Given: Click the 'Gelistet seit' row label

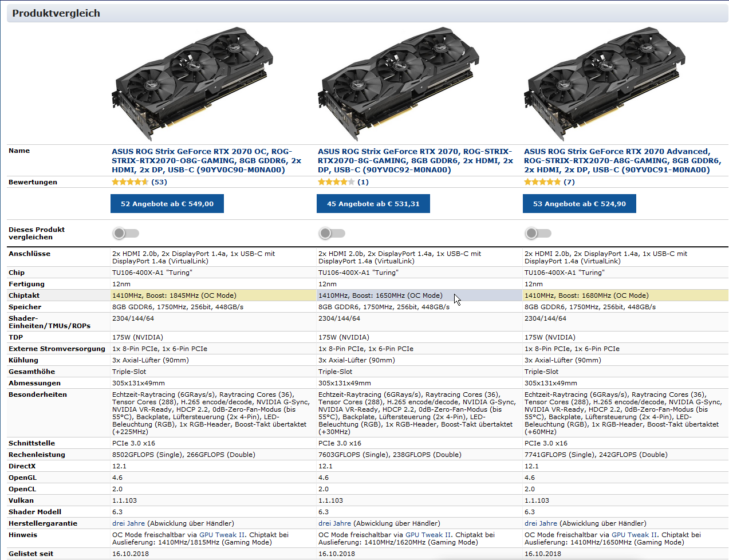Looking at the screenshot, I should (31, 554).
